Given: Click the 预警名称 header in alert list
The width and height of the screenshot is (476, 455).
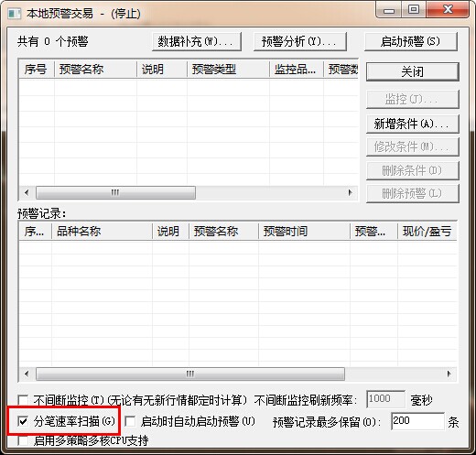Looking at the screenshot, I should (95, 70).
